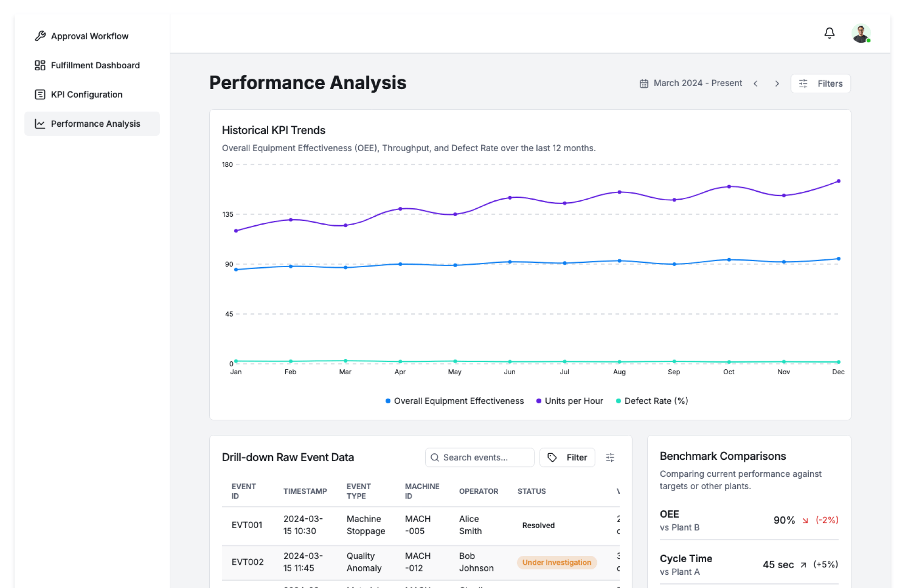
Task: Click the Approval Workflow wrench icon
Action: coord(40,36)
